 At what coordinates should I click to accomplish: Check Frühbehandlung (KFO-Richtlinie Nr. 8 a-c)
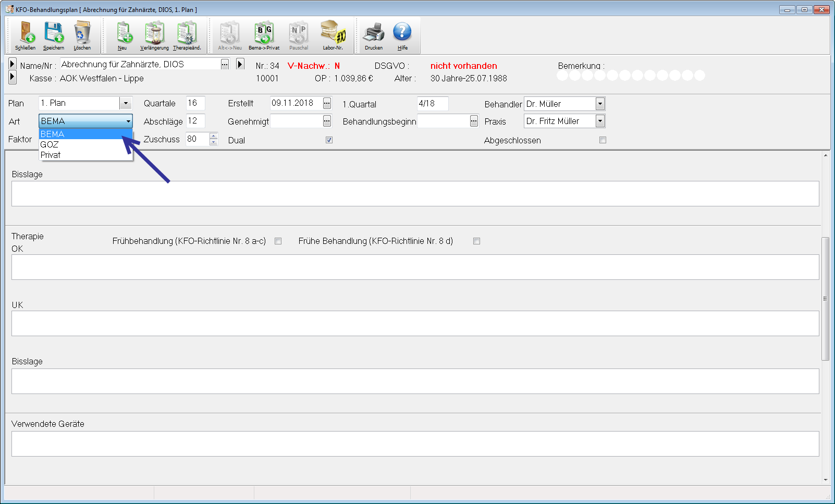(x=278, y=241)
